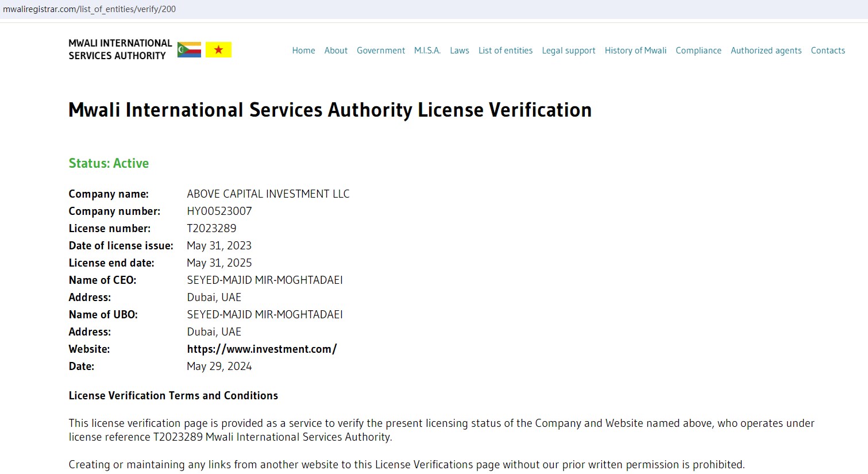
Task: Go to the About page
Action: click(335, 51)
